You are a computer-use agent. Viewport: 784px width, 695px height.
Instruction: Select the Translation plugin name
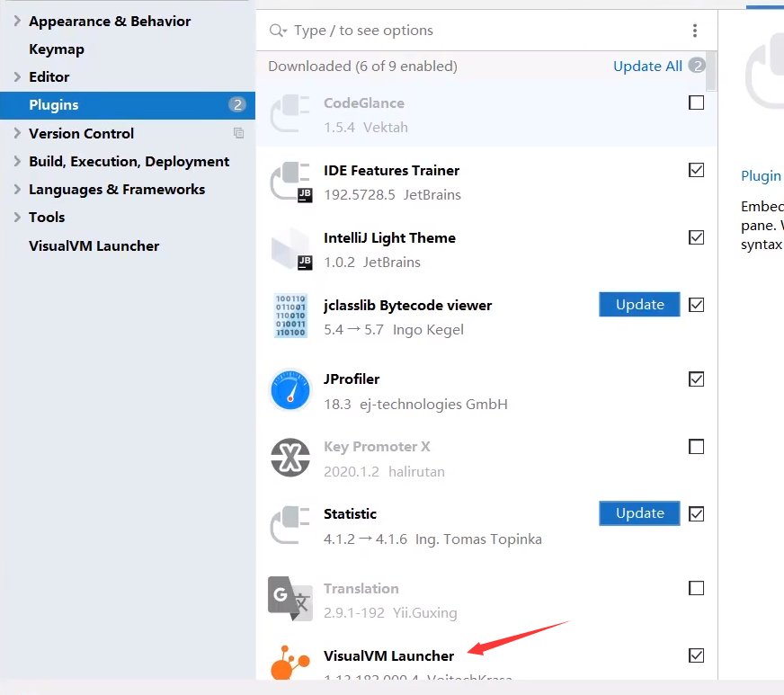(x=361, y=588)
